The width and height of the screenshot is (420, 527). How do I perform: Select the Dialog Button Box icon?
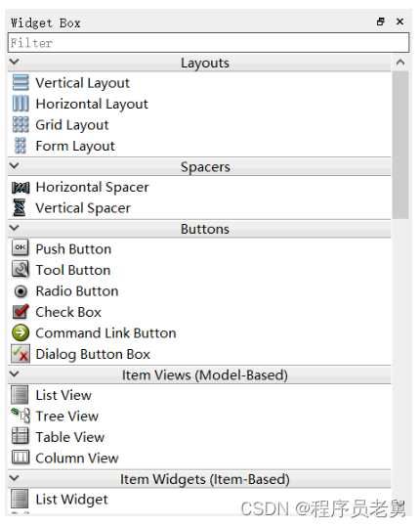pos(21,354)
